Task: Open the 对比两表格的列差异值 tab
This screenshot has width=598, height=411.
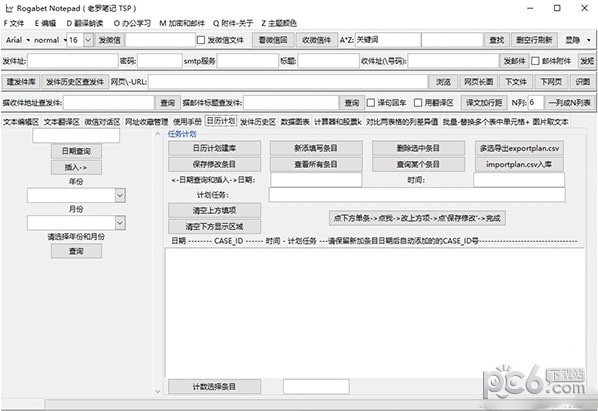Action: click(402, 122)
